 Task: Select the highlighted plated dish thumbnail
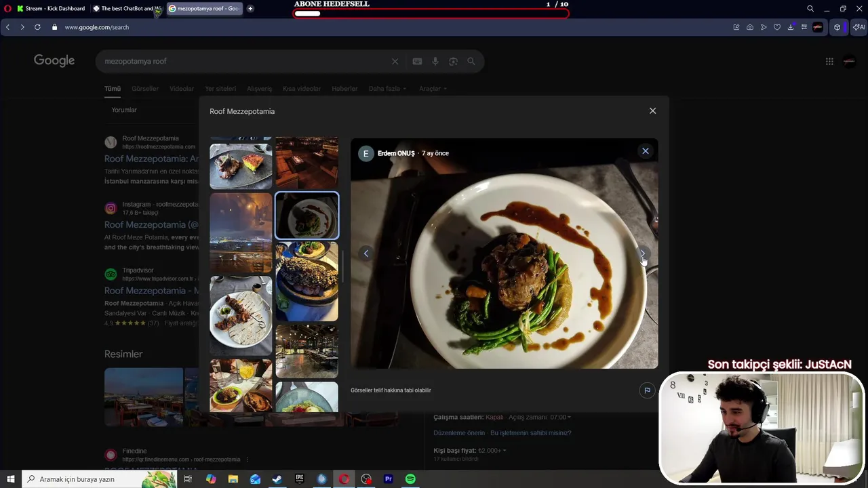coord(307,216)
